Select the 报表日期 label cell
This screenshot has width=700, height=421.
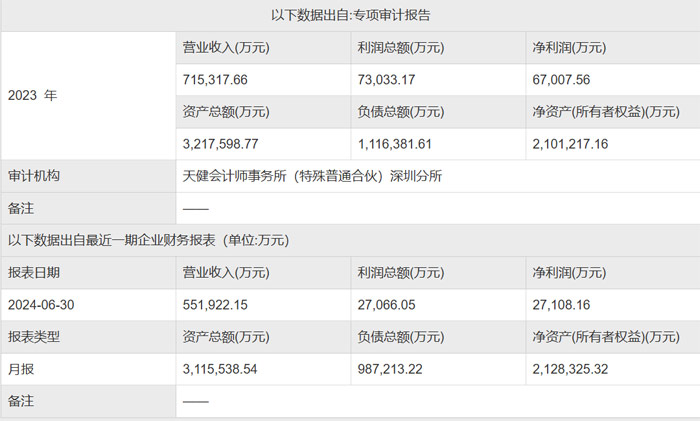click(33, 272)
